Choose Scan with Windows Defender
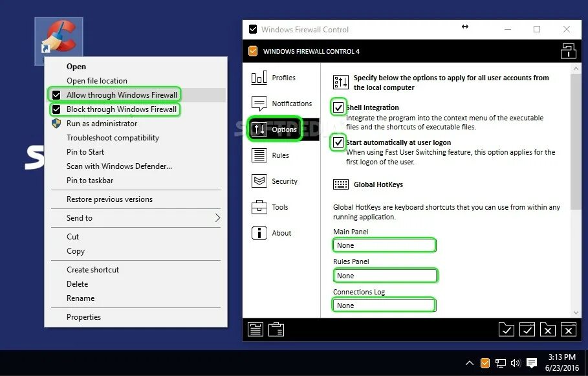The width and height of the screenshot is (588, 376). click(x=136, y=166)
